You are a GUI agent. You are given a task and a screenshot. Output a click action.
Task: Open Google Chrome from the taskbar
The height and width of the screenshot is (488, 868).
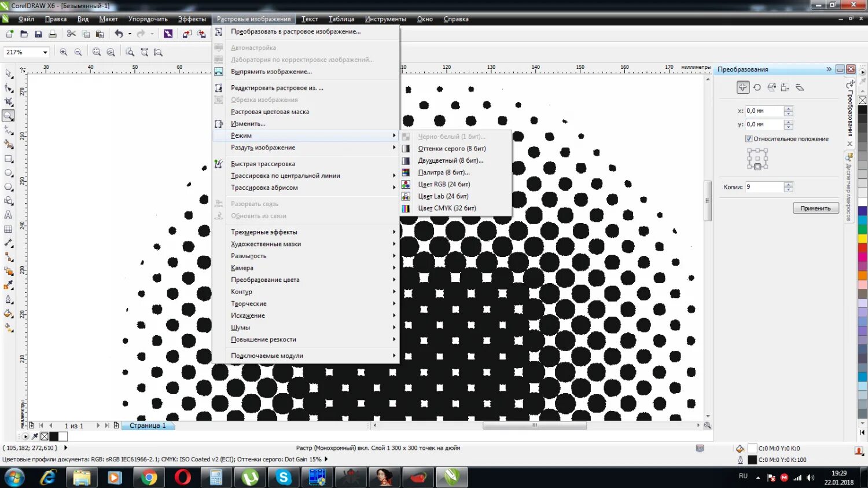pyautogui.click(x=149, y=478)
